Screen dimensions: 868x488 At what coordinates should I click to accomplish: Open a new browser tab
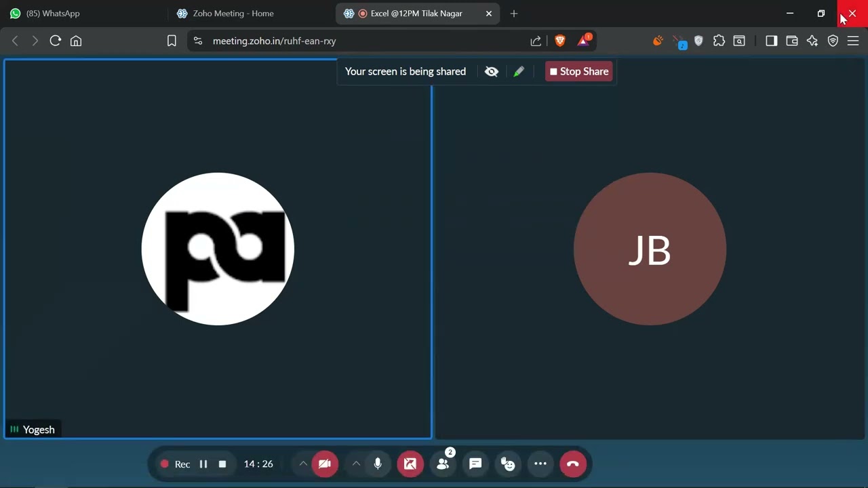click(x=514, y=14)
